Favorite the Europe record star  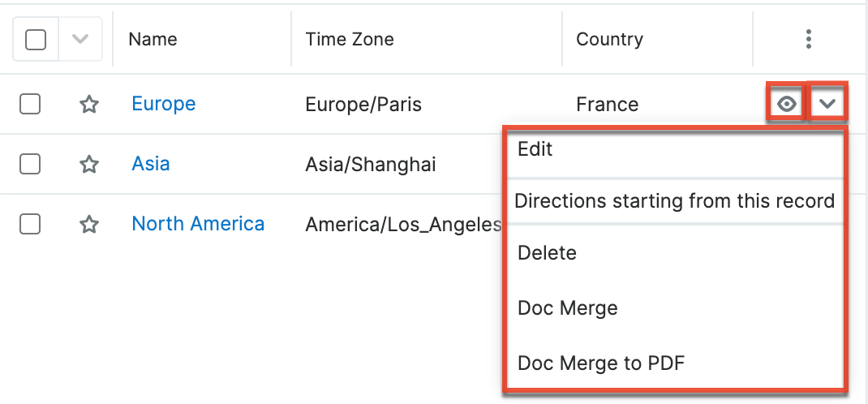pyautogui.click(x=89, y=104)
